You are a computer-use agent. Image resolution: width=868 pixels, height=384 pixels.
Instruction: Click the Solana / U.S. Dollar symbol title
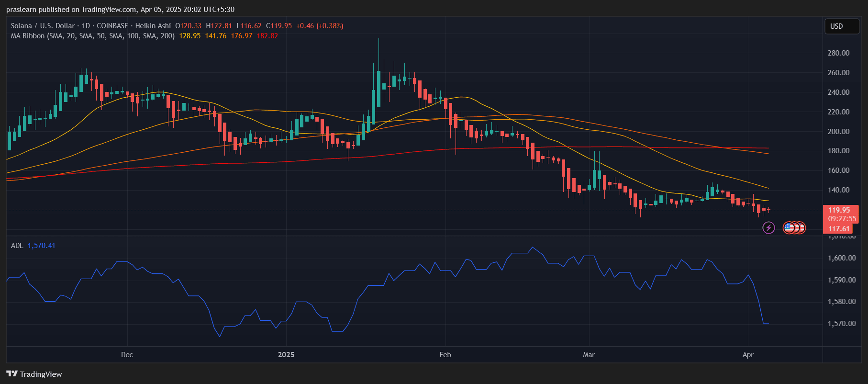(x=43, y=26)
